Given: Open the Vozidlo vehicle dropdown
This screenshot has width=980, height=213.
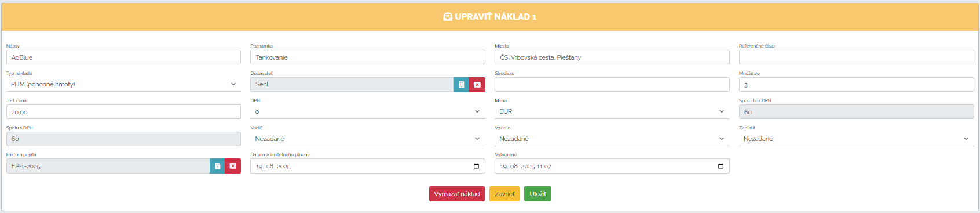Looking at the screenshot, I should tap(612, 139).
